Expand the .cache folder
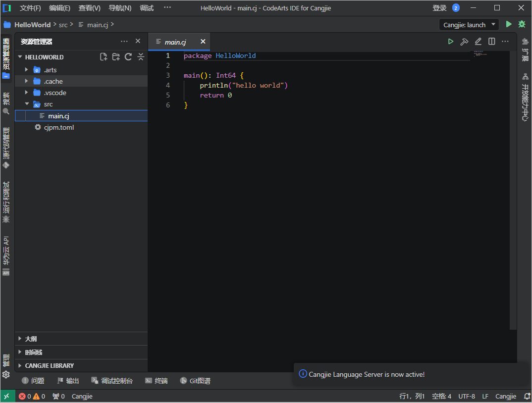532x403 pixels. coord(26,81)
